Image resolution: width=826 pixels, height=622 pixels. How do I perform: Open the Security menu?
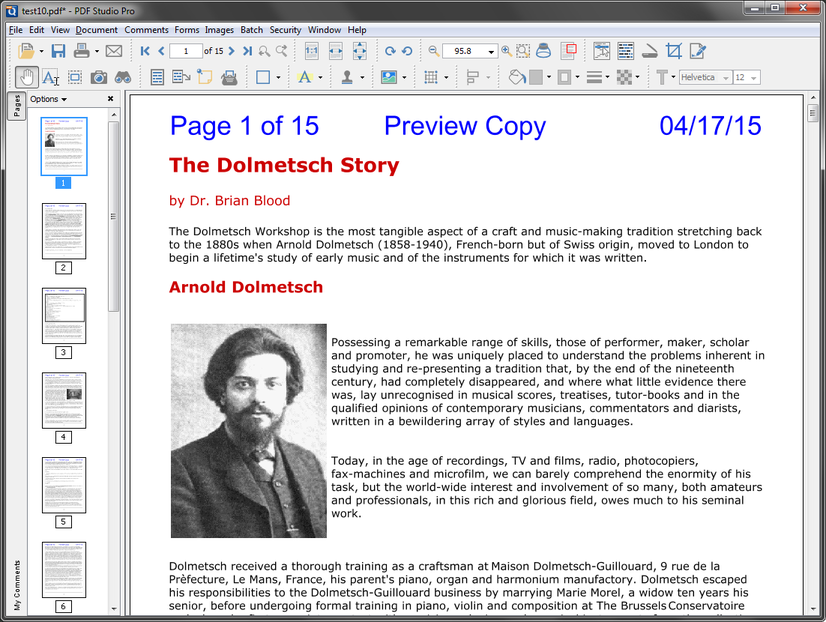click(x=285, y=30)
